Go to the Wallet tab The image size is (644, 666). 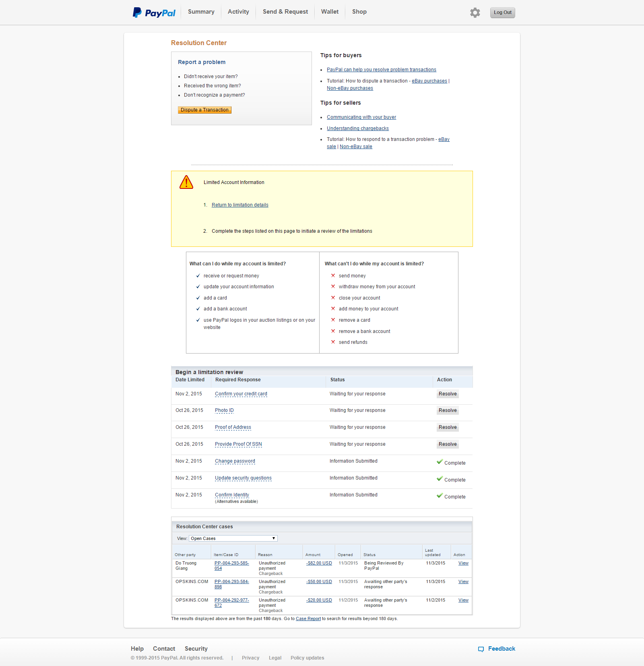(x=330, y=12)
